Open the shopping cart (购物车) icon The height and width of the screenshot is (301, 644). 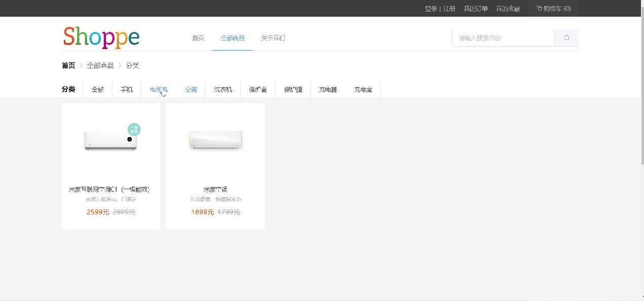click(539, 8)
